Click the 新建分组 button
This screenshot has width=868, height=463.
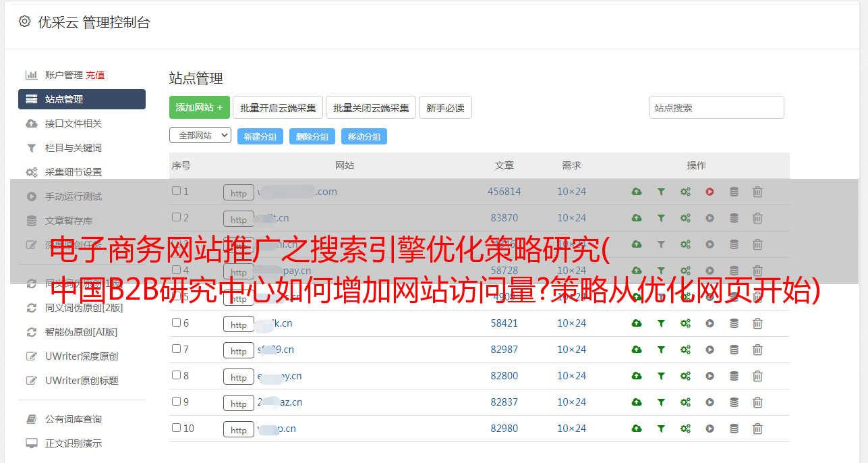[260, 136]
